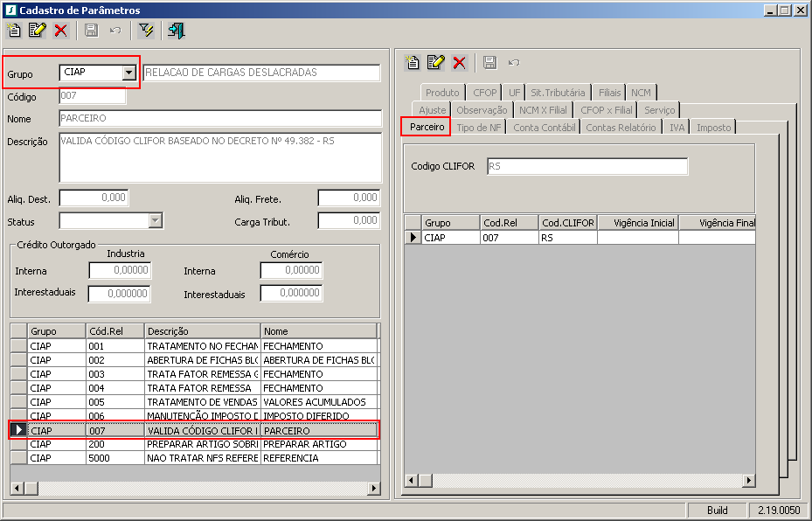Click the exit door icon in toolbar
This screenshot has height=521, width=812.
pyautogui.click(x=176, y=31)
